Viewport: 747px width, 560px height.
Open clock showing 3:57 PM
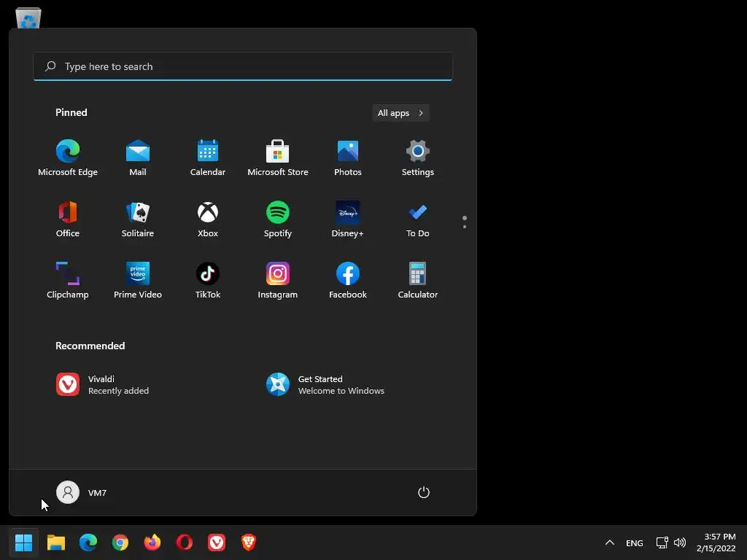pos(716,542)
